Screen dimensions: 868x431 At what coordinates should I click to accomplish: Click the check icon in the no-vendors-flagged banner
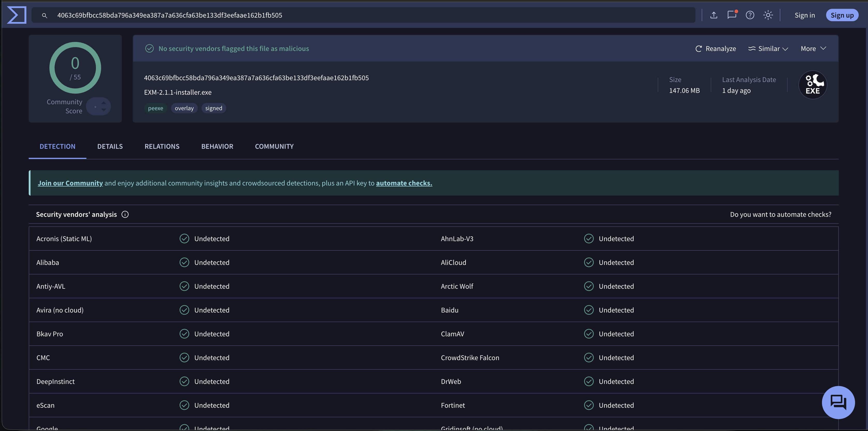149,49
